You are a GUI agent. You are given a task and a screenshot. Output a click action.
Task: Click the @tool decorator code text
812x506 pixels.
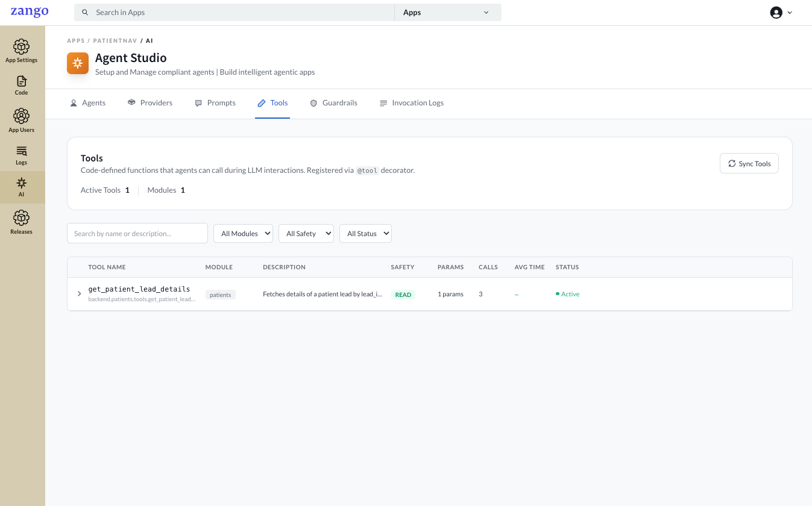tap(367, 170)
